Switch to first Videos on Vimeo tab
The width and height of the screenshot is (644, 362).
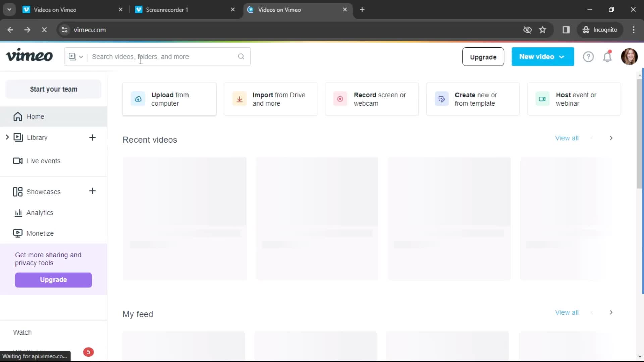click(x=72, y=10)
